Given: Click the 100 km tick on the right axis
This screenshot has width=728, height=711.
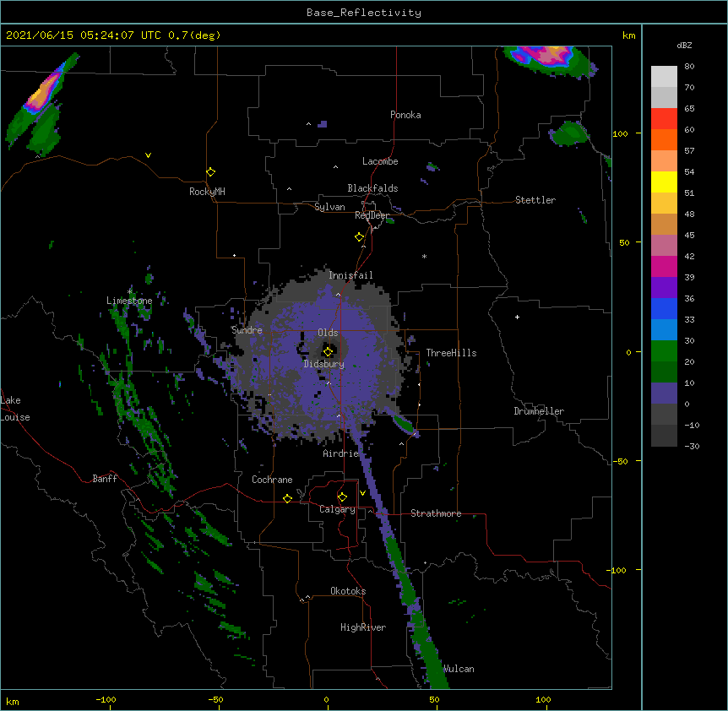Looking at the screenshot, I should click(x=638, y=133).
